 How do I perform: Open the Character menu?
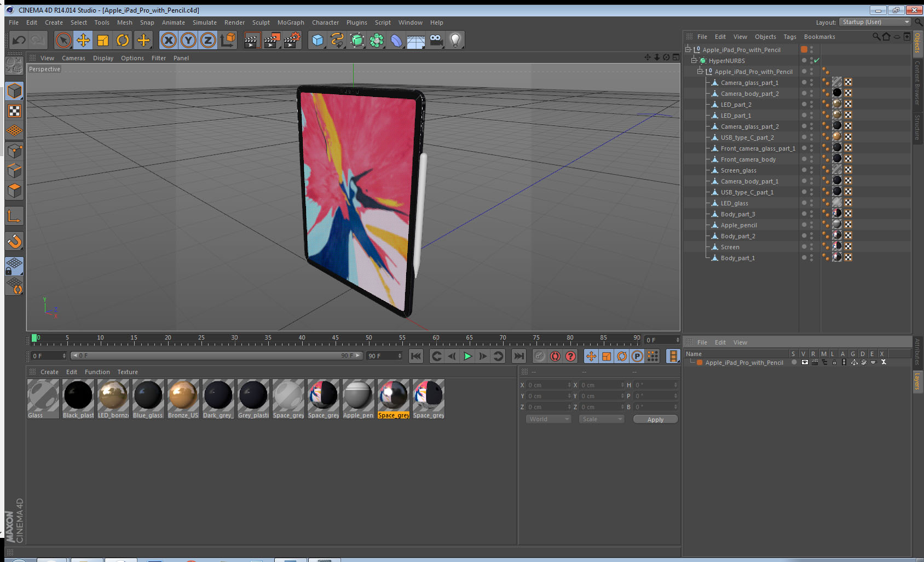[x=325, y=22]
